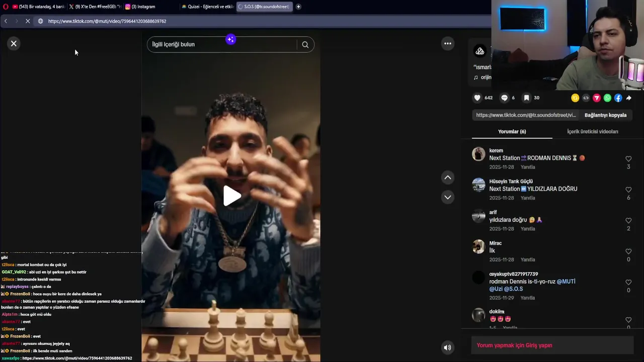
Task: Switch to the Quizei tab
Action: tap(207, 7)
